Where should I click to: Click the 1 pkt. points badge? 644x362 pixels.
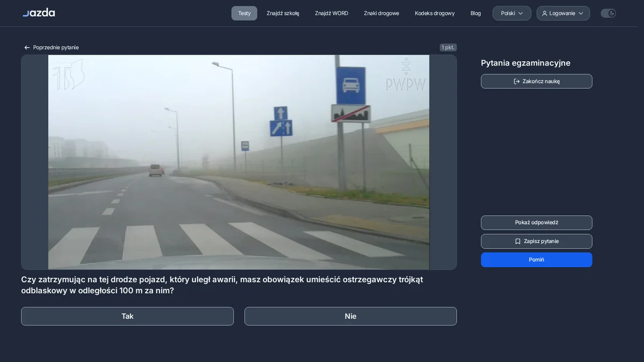coord(448,48)
